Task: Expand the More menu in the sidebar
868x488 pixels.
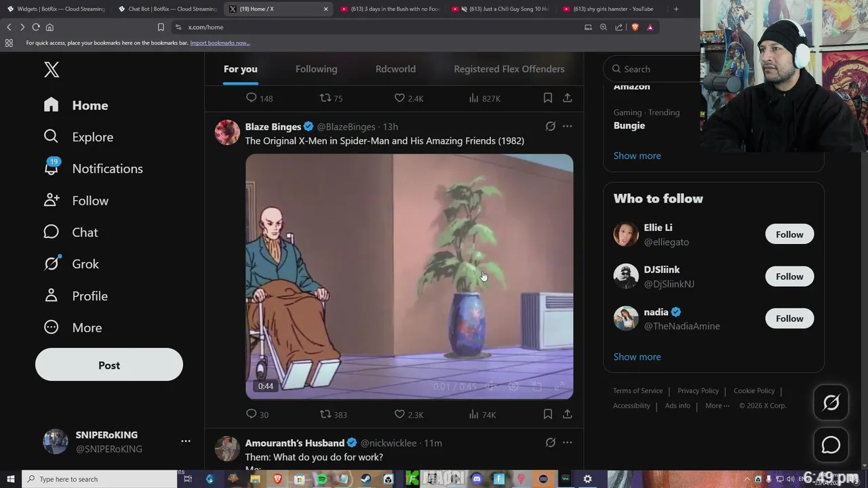Action: tap(73, 327)
